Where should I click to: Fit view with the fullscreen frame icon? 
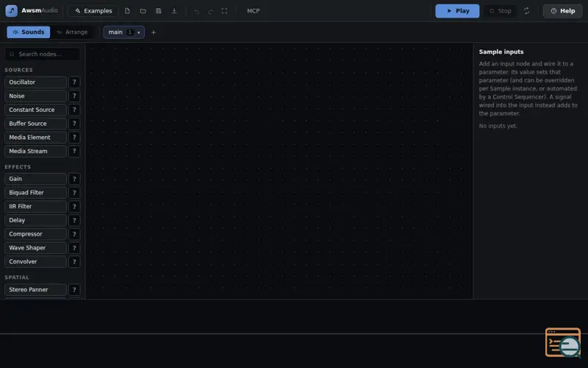(224, 11)
